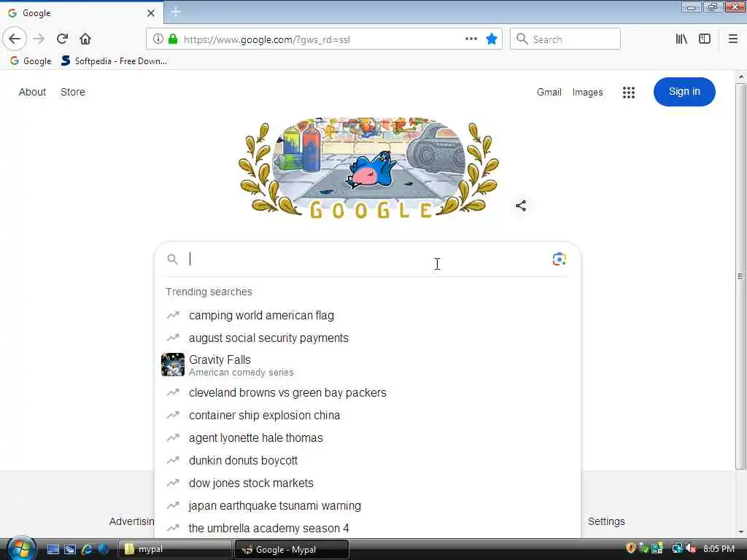Viewport: 747px width, 560px height.
Task: Open the Store link
Action: tap(73, 92)
